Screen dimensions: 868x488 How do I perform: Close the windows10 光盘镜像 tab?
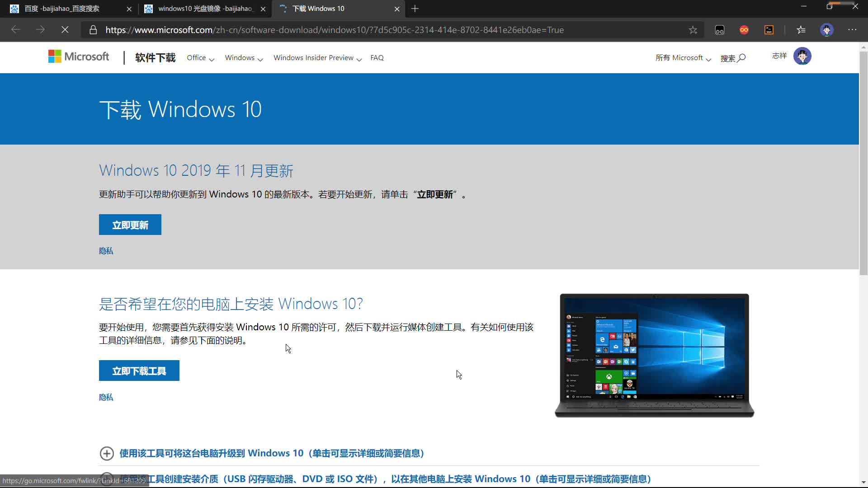click(x=263, y=9)
